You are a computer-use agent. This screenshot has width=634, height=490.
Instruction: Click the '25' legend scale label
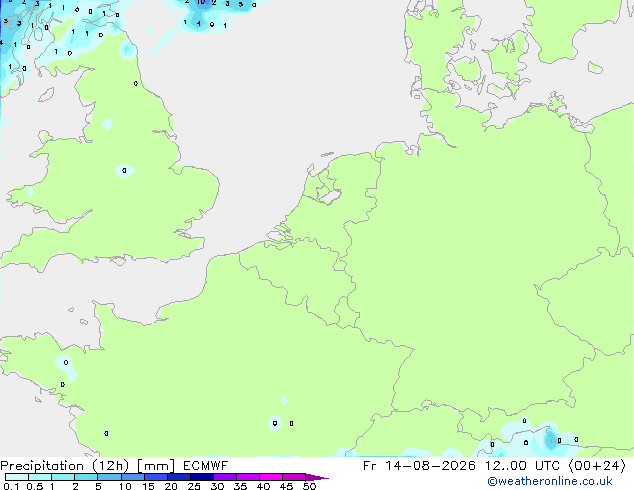coord(194,486)
